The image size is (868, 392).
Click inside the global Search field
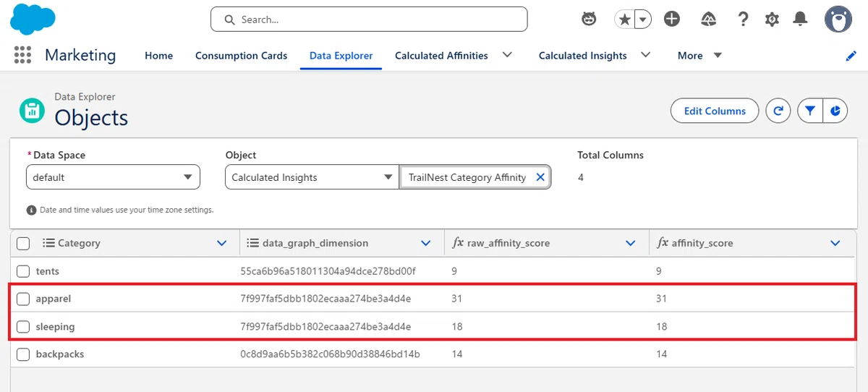pyautogui.click(x=369, y=20)
